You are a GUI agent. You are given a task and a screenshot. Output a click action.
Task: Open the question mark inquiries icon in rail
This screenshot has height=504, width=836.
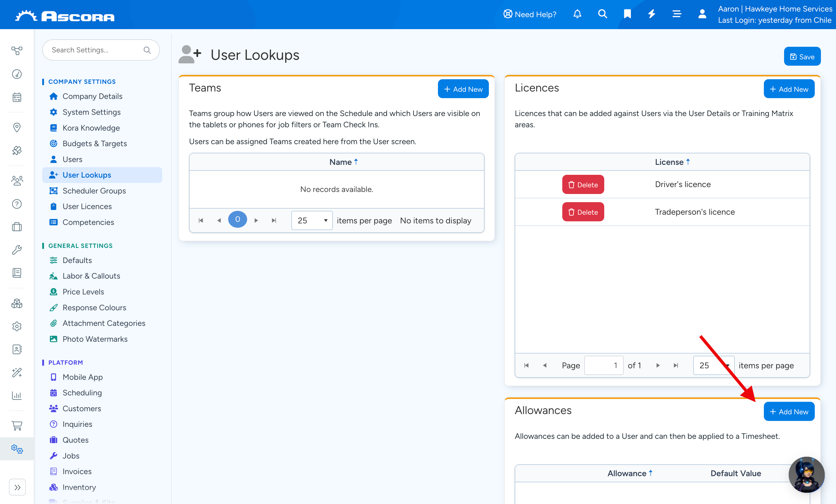(17, 204)
